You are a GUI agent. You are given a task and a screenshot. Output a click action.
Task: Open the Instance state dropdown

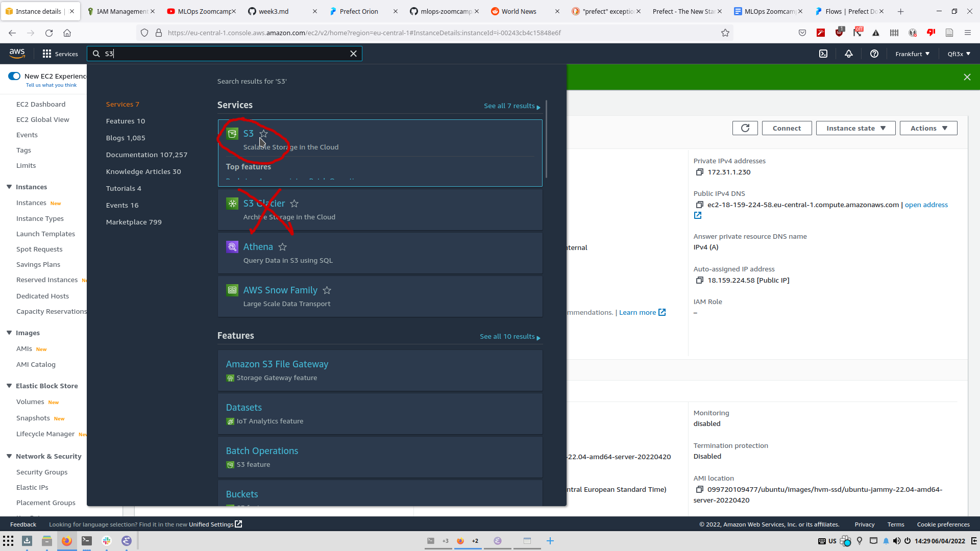855,128
